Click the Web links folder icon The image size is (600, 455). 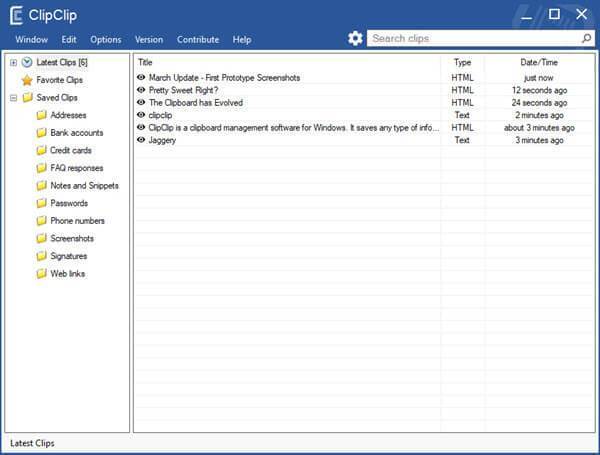point(41,274)
